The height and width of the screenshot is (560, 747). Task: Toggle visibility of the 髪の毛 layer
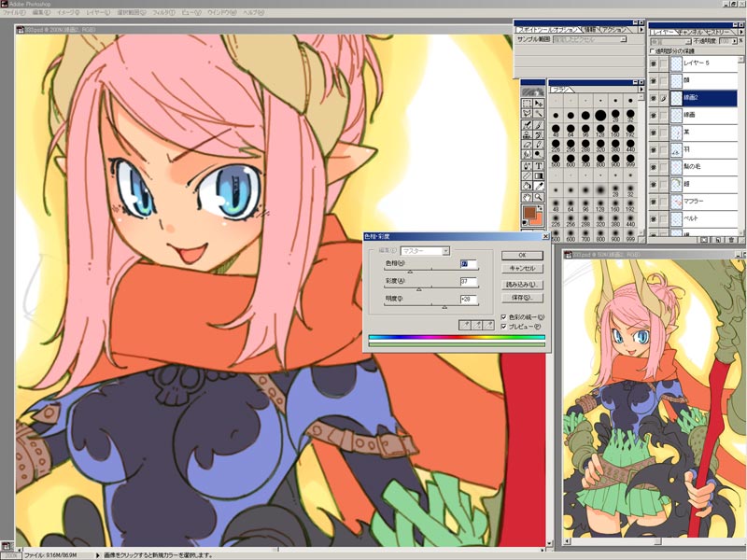click(654, 167)
